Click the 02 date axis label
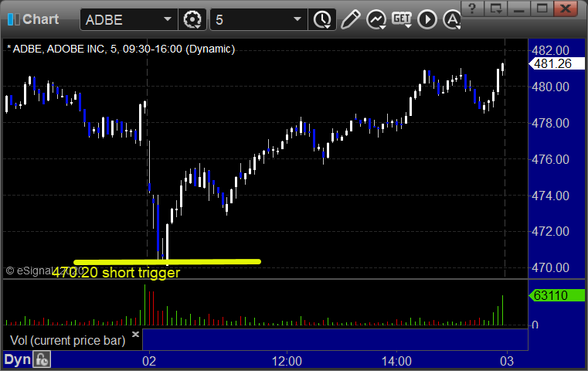Image resolution: width=588 pixels, height=371 pixels. [x=149, y=361]
